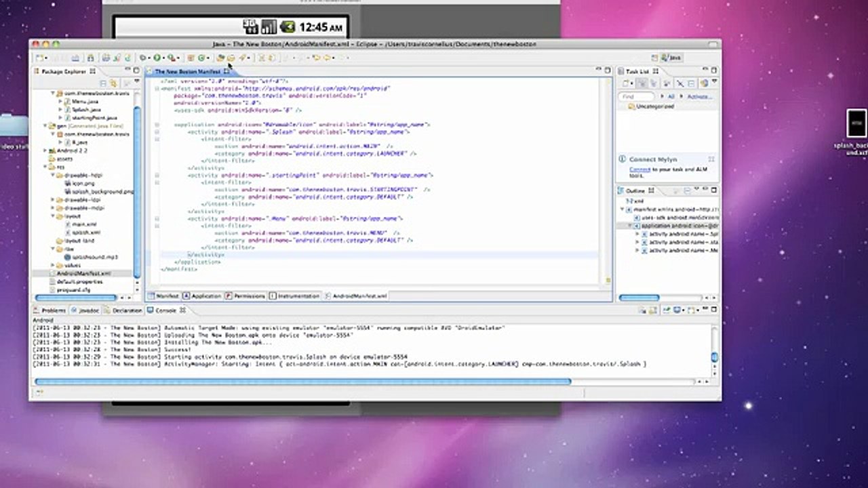Click the Collapse All icon in Package Explorer
This screenshot has width=868, height=488.
tap(104, 83)
